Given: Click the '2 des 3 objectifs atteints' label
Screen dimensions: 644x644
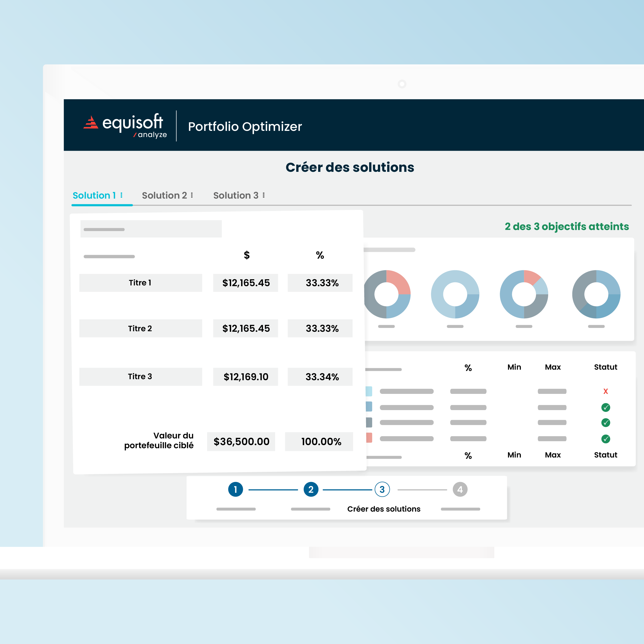Looking at the screenshot, I should coord(566,227).
